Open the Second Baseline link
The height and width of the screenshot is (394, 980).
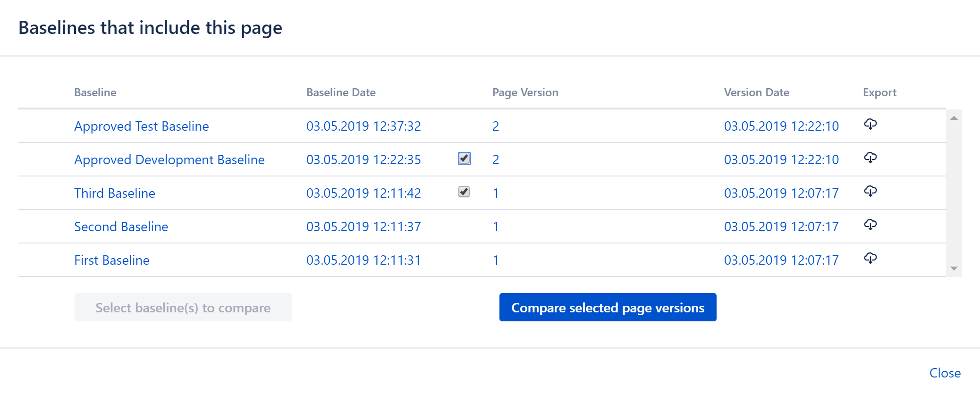point(121,227)
